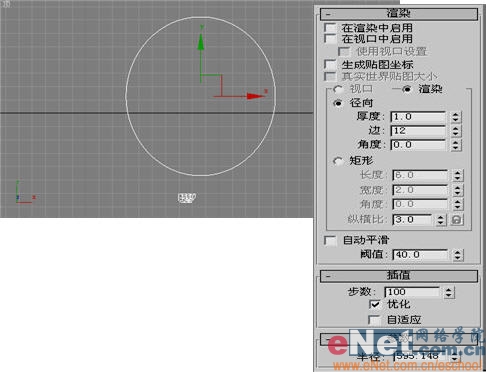Adjust the 宽度 spinner arrows

457,190
